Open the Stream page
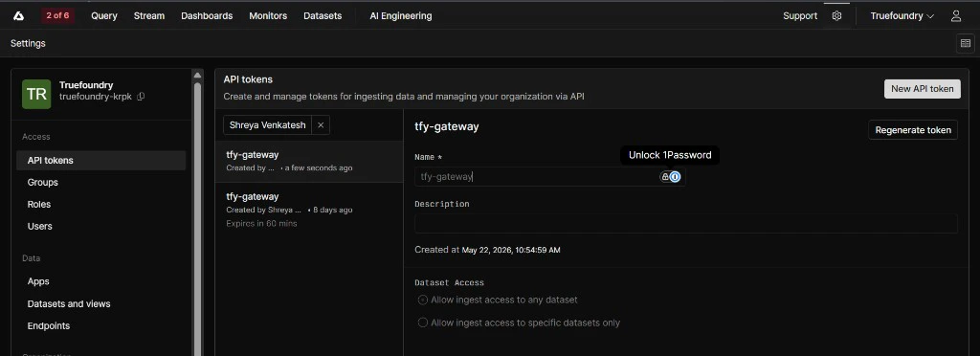This screenshot has width=980, height=356. [148, 15]
